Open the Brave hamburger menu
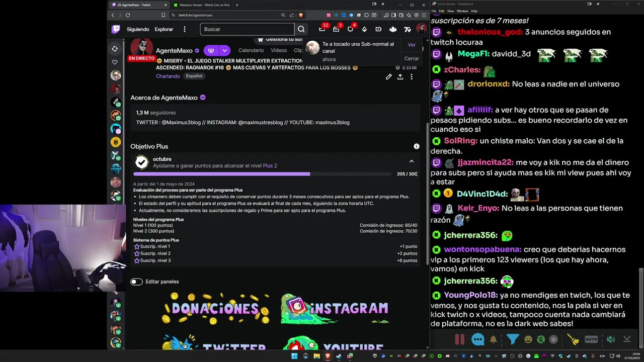The width and height of the screenshot is (644, 362). click(x=423, y=15)
